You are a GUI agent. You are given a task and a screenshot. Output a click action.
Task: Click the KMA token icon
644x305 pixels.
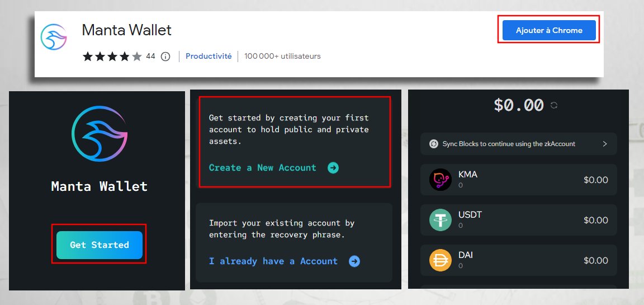tap(441, 180)
